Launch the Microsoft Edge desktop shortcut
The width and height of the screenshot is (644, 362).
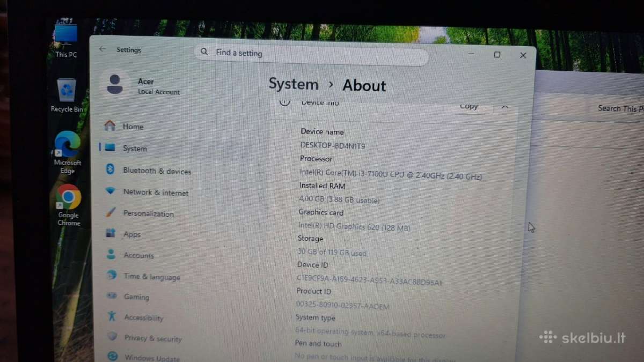(68, 152)
